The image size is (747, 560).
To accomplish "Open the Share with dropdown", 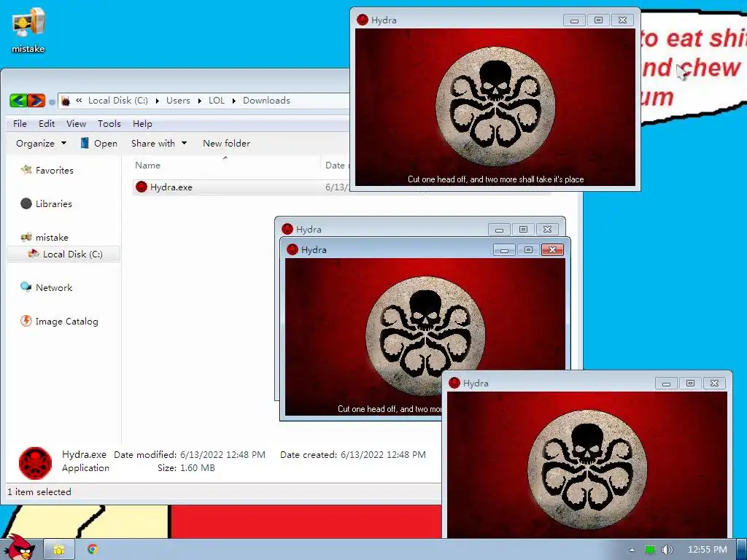I will tap(158, 144).
